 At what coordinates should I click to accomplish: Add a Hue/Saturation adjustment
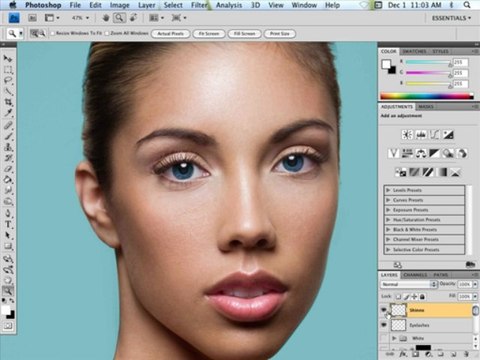[407, 153]
